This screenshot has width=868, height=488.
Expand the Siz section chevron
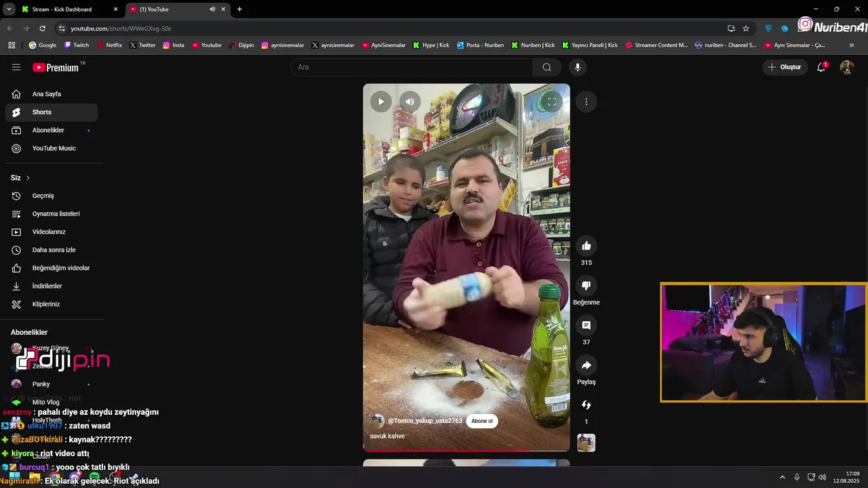[28, 178]
